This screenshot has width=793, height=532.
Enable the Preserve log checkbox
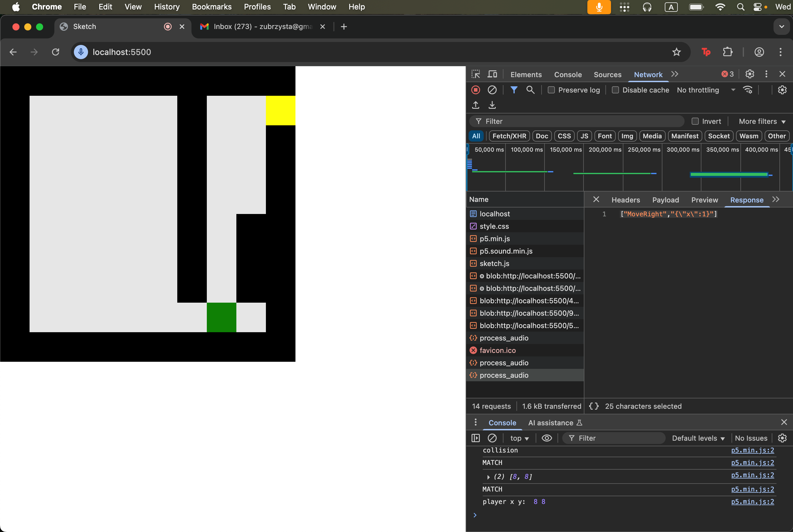pyautogui.click(x=551, y=90)
